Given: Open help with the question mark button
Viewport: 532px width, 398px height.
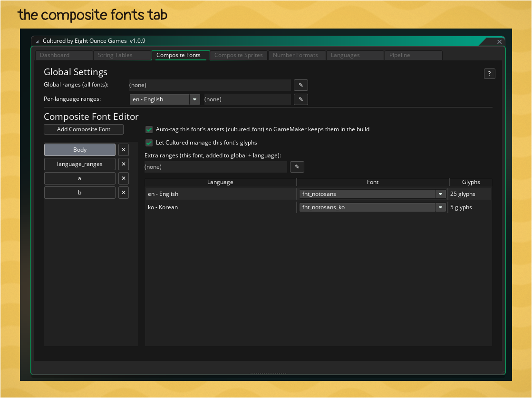Looking at the screenshot, I should pyautogui.click(x=489, y=74).
